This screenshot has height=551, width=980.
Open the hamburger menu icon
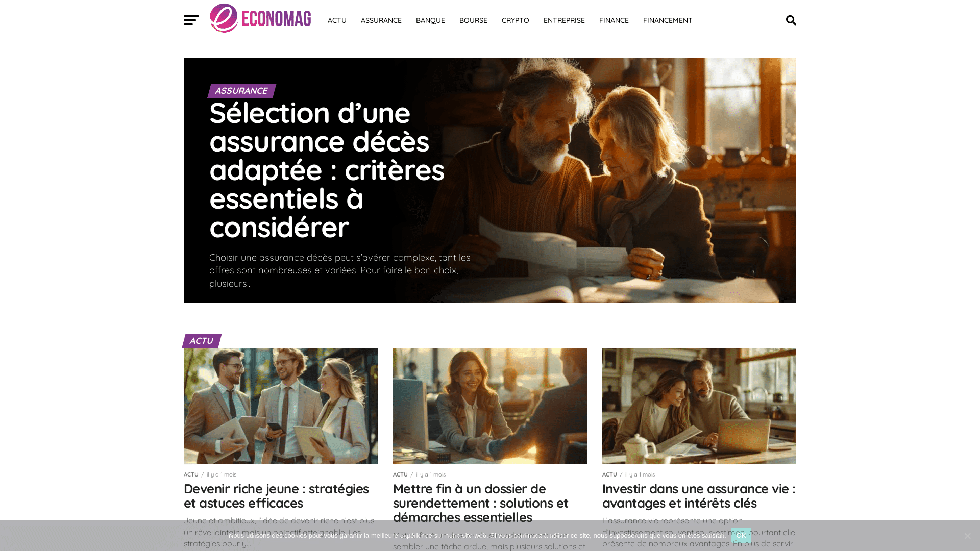191,20
